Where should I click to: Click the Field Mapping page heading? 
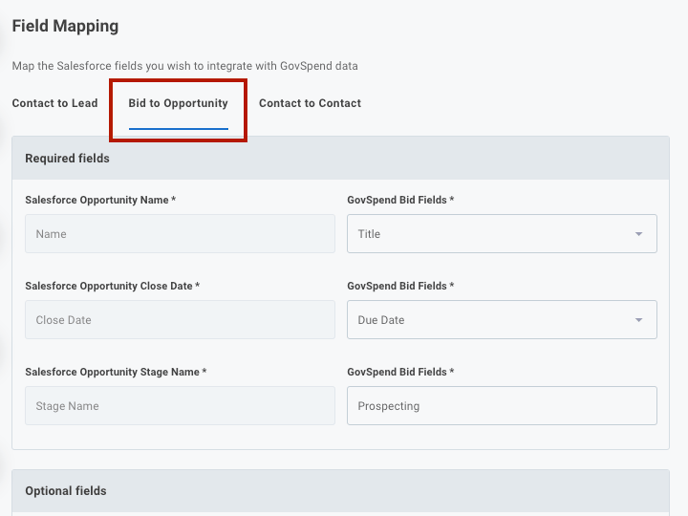(x=65, y=26)
